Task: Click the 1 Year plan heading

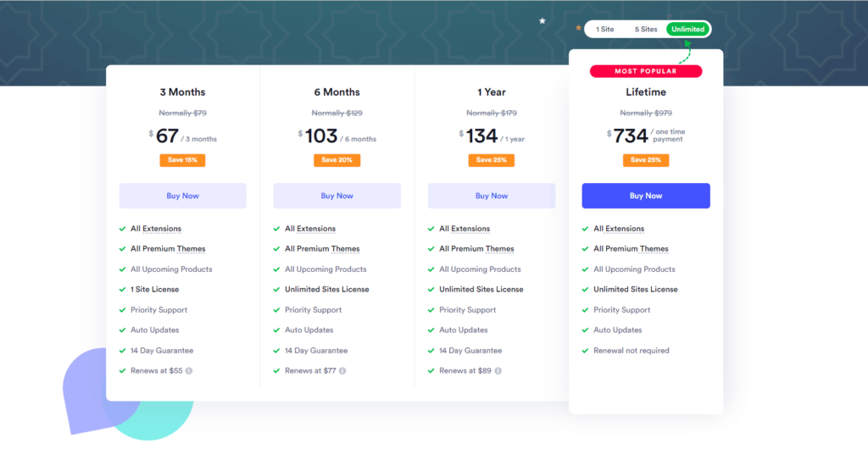Action: [492, 92]
